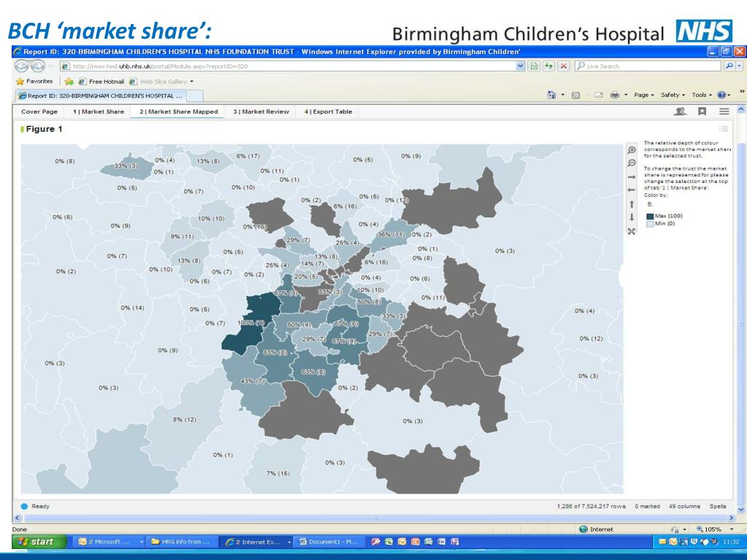The image size is (747, 560).
Task: Open the Cover Page tab
Action: pos(39,112)
